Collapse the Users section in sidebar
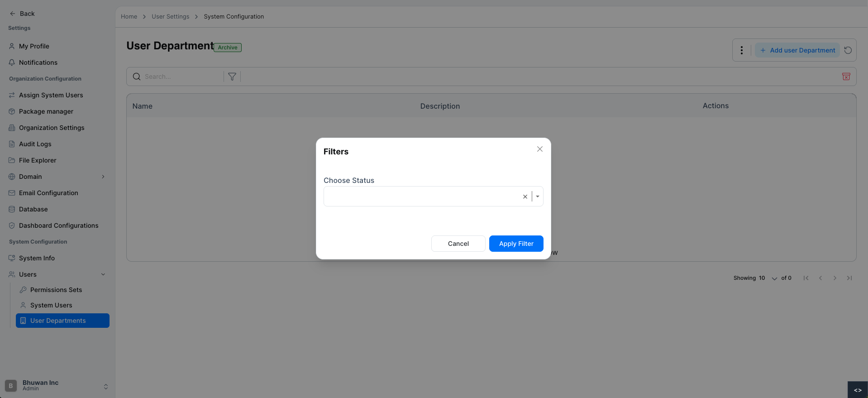 coord(103,274)
